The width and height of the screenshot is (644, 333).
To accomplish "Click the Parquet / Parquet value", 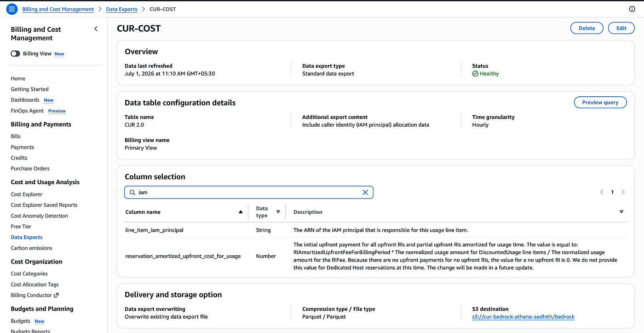I will 324,317.
